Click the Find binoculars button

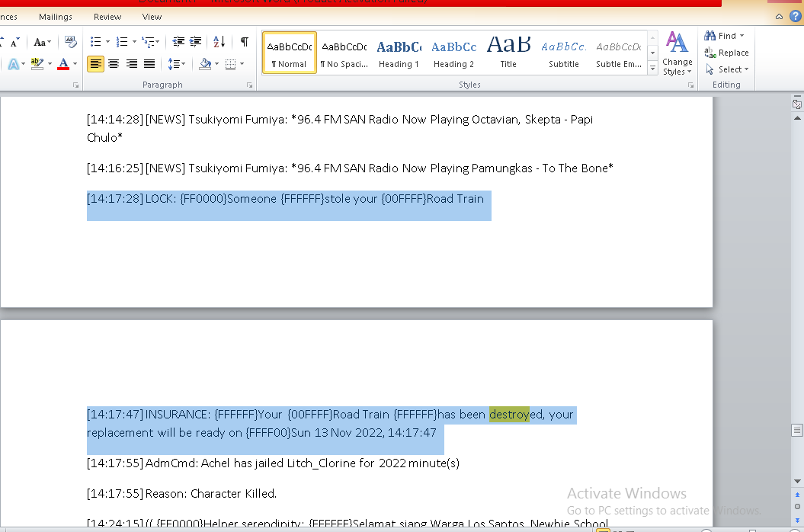point(720,36)
